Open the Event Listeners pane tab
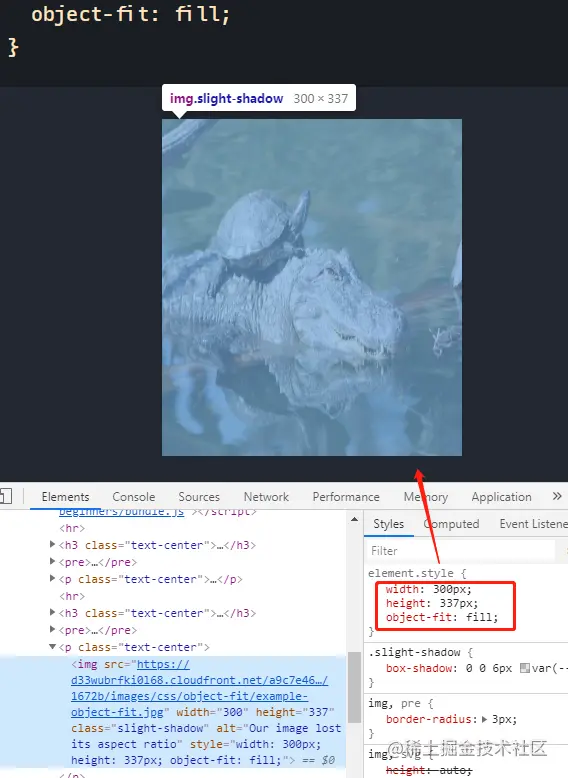Image resolution: width=568 pixels, height=778 pixels. click(533, 524)
